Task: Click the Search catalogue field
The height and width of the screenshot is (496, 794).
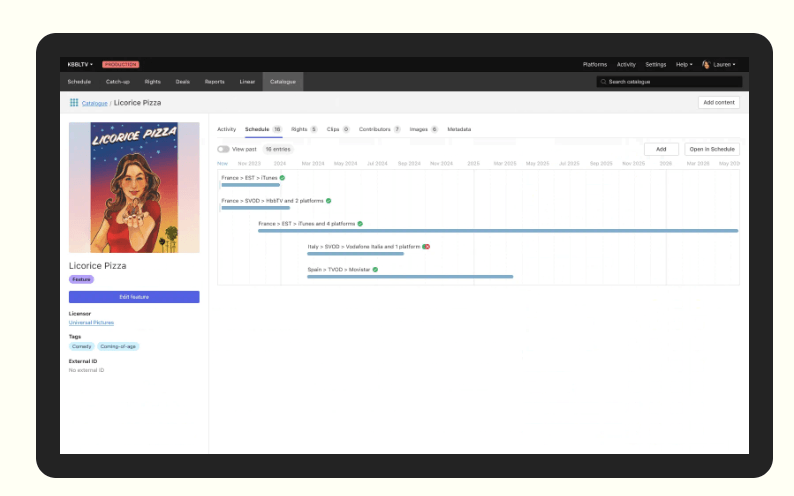Action: click(x=669, y=81)
